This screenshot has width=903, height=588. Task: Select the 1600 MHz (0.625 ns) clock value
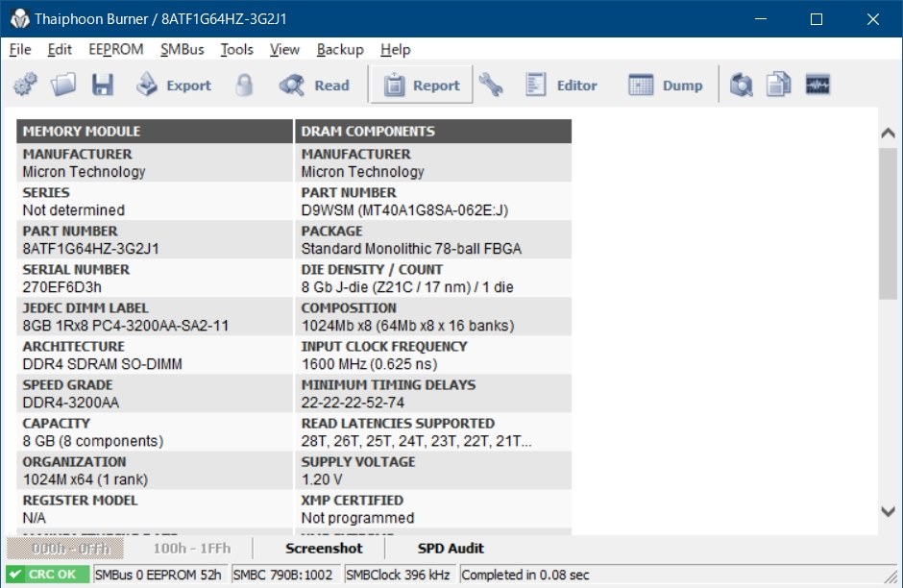pos(369,364)
